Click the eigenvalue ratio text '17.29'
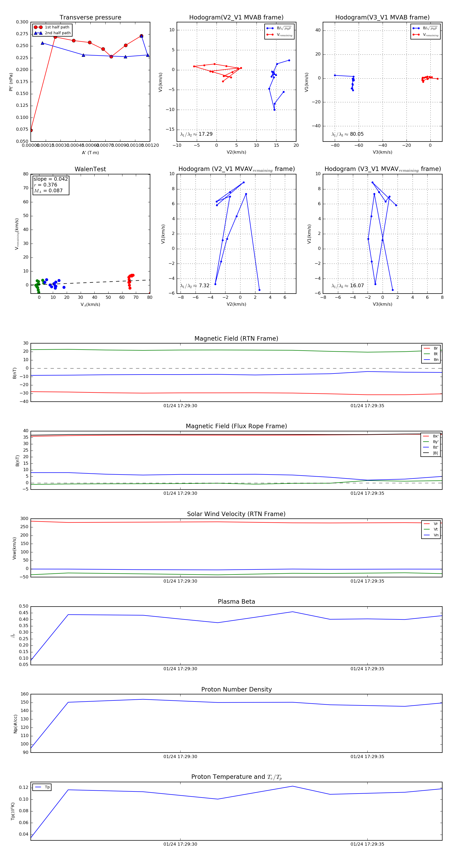This screenshot has width=473, height=868. coord(205,134)
